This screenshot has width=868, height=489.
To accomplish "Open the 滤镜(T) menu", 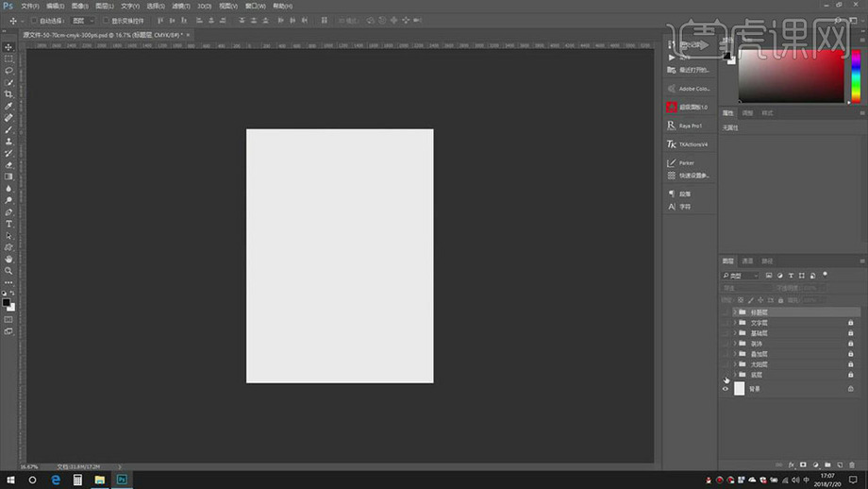I will point(180,6).
